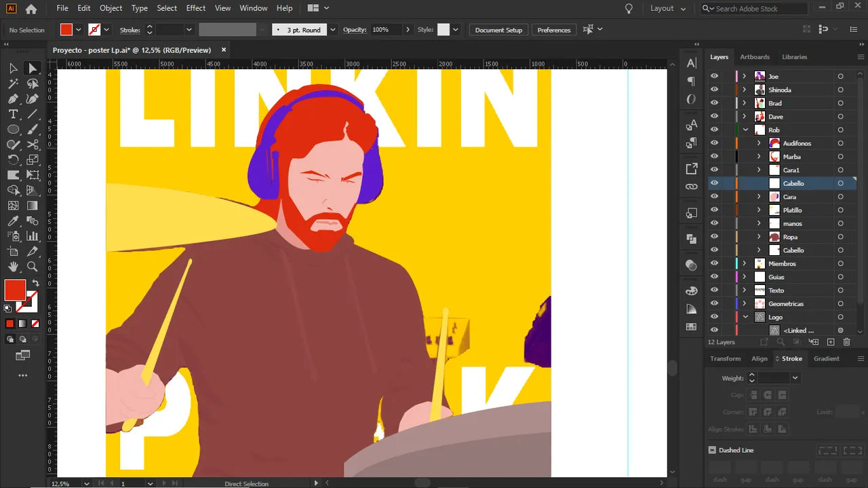Hide the Shinoda layer
Image resolution: width=868 pixels, height=488 pixels.
[714, 90]
